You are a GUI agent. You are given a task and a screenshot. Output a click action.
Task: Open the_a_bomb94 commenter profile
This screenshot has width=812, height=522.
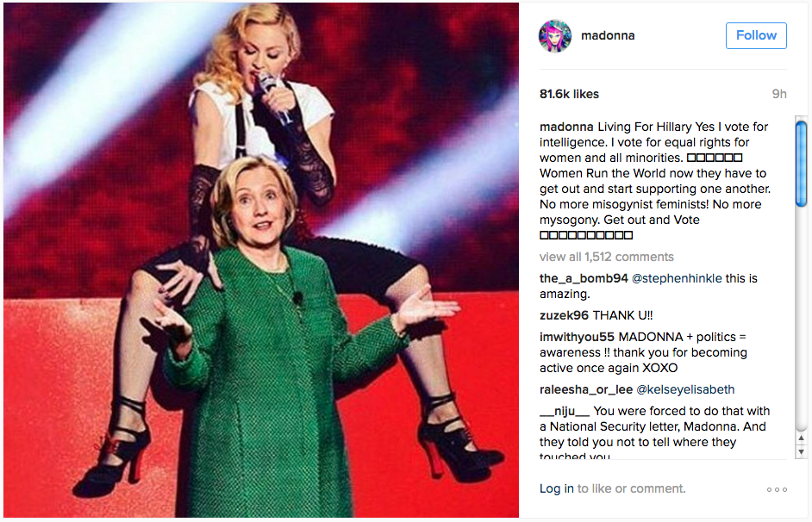click(x=584, y=278)
